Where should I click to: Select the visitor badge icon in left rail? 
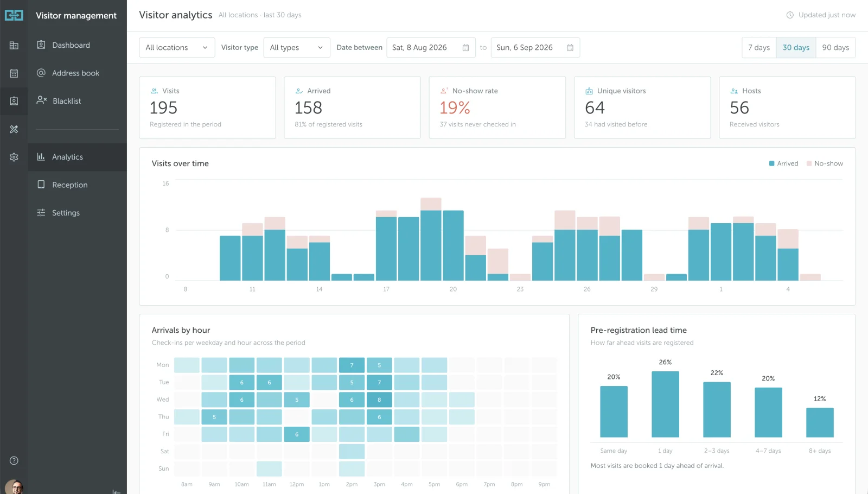coord(14,101)
